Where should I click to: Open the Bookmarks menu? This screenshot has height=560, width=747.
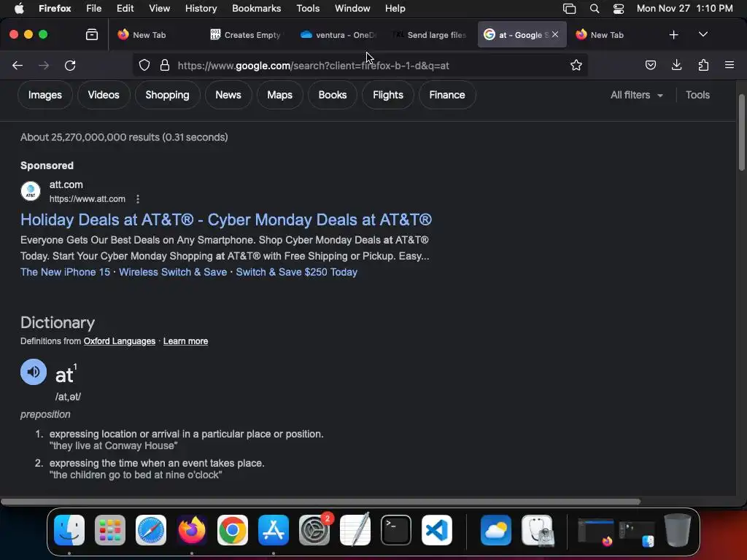pos(256,9)
